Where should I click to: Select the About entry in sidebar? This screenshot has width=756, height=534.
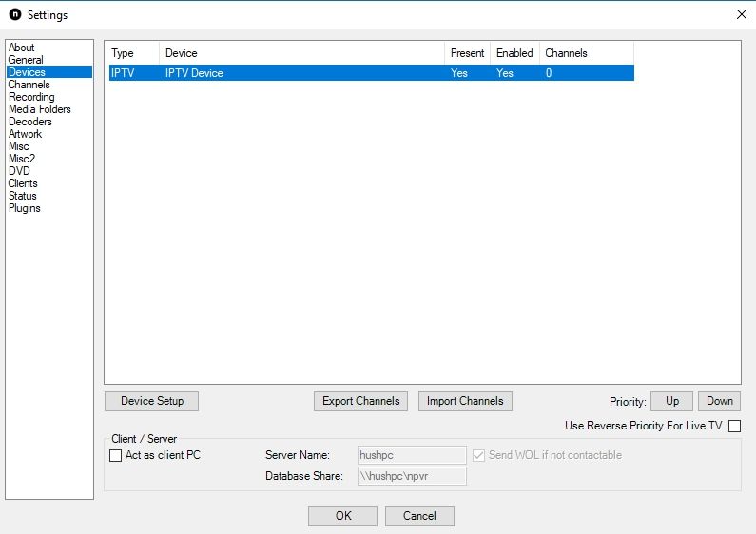pos(21,48)
